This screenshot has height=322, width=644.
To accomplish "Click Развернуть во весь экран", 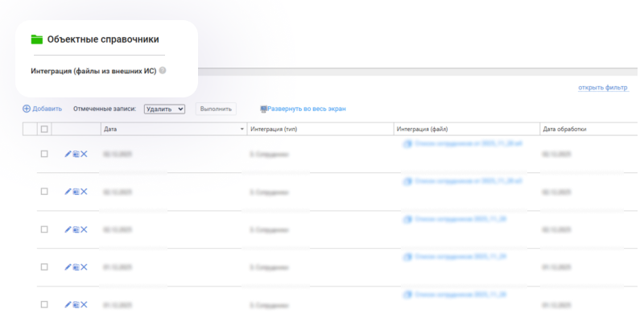I will pyautogui.click(x=303, y=109).
